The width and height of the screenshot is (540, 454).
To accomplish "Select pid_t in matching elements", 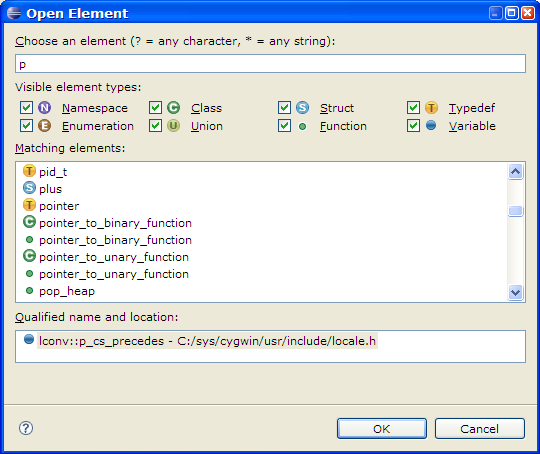I will pyautogui.click(x=53, y=172).
